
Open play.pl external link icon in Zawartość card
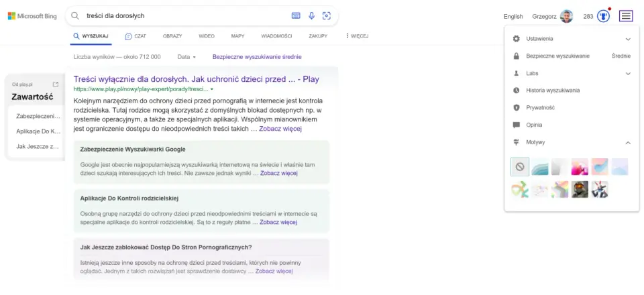pyautogui.click(x=56, y=84)
